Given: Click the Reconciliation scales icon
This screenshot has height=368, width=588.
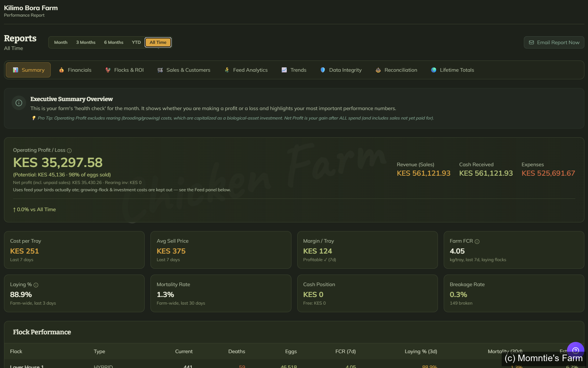Looking at the screenshot, I should (378, 70).
